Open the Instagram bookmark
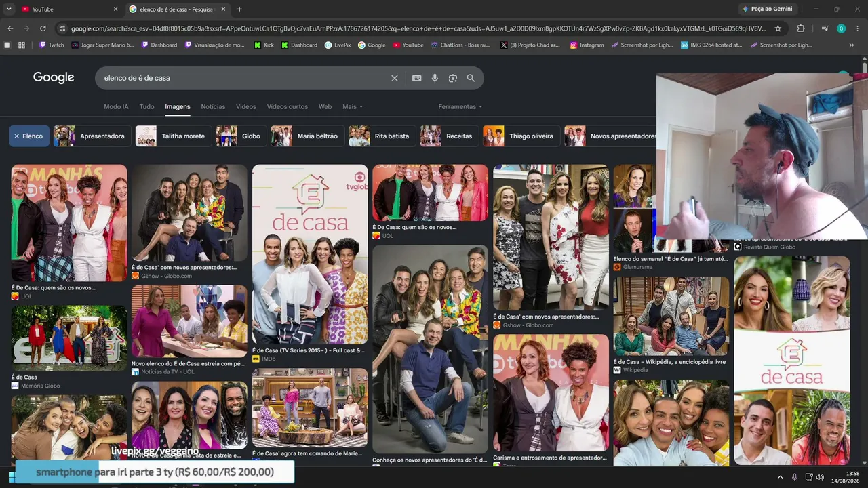This screenshot has width=868, height=488. 587,45
